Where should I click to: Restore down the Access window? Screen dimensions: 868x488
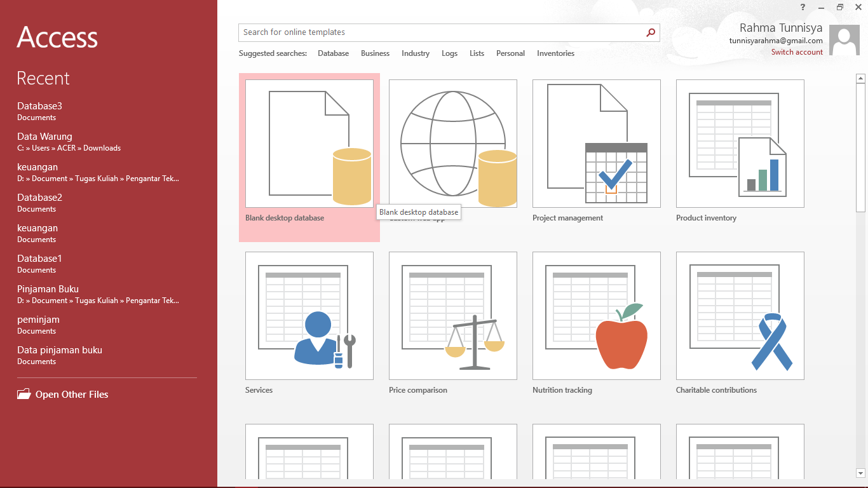(839, 7)
